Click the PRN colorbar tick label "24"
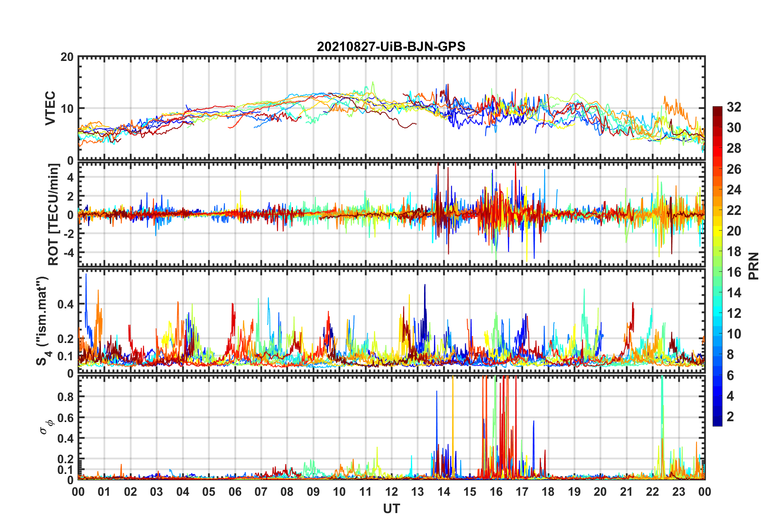Screen dimensions: 783x532 pyautogui.click(x=734, y=189)
